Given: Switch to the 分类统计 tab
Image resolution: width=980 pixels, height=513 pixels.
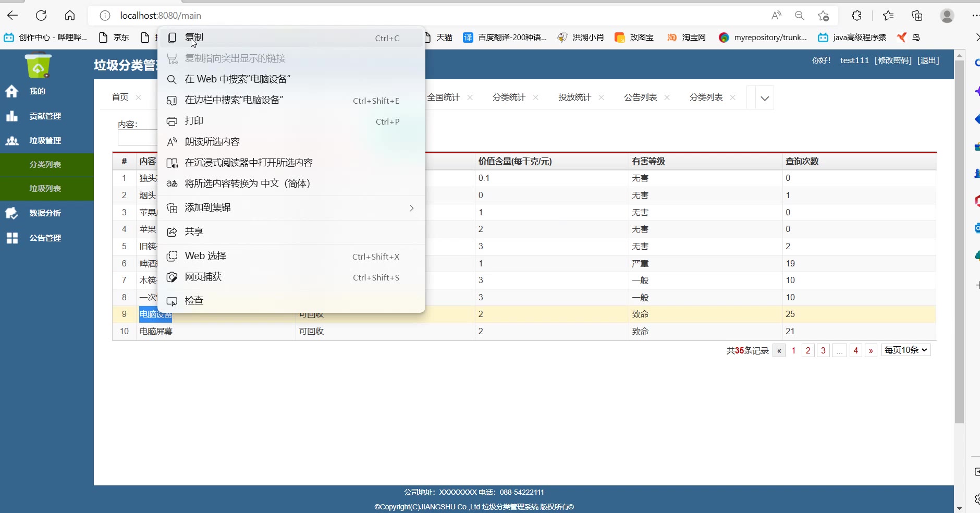Looking at the screenshot, I should pyautogui.click(x=509, y=97).
